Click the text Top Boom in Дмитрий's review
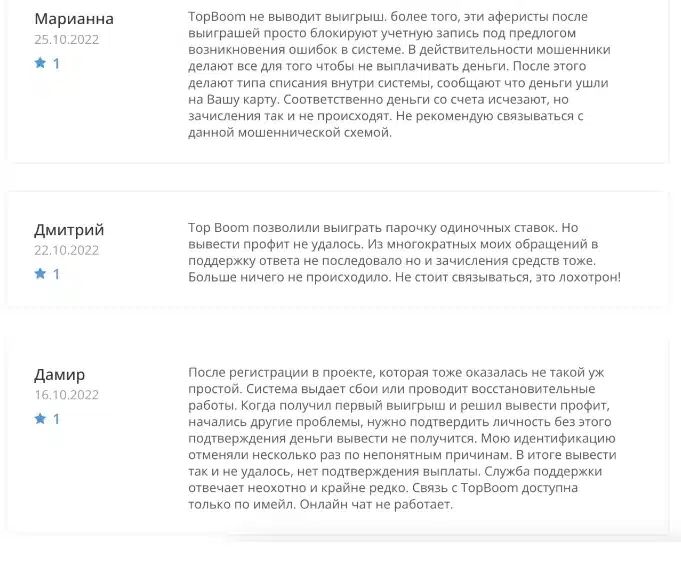The image size is (681, 566). pyautogui.click(x=218, y=228)
